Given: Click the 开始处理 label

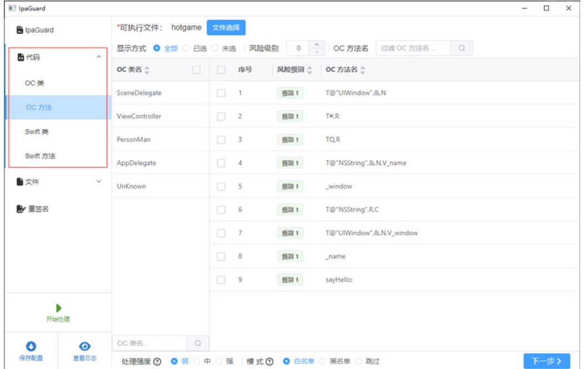Looking at the screenshot, I should click(58, 319).
